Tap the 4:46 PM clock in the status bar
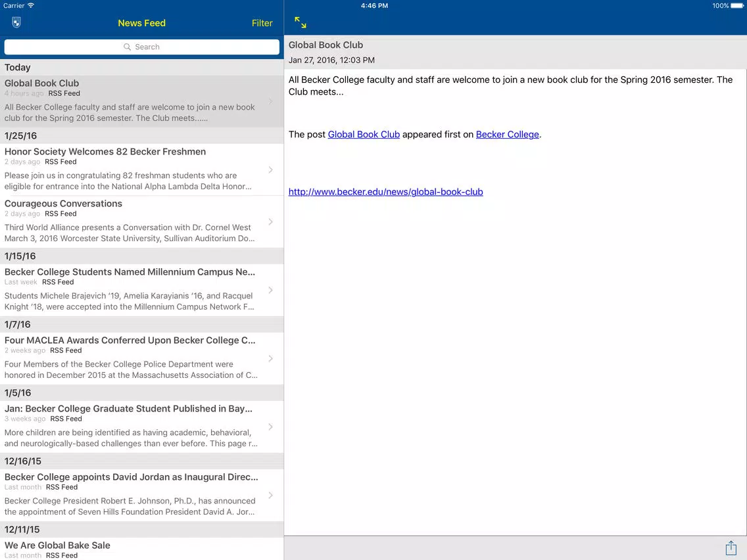Viewport: 747px width, 560px height. [x=374, y=6]
